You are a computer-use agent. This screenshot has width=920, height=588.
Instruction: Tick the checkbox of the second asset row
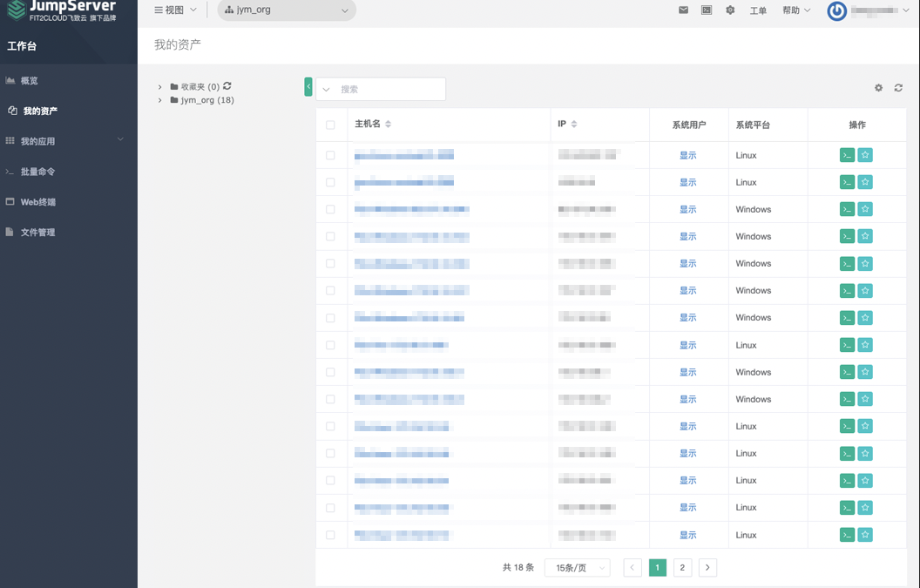331,181
